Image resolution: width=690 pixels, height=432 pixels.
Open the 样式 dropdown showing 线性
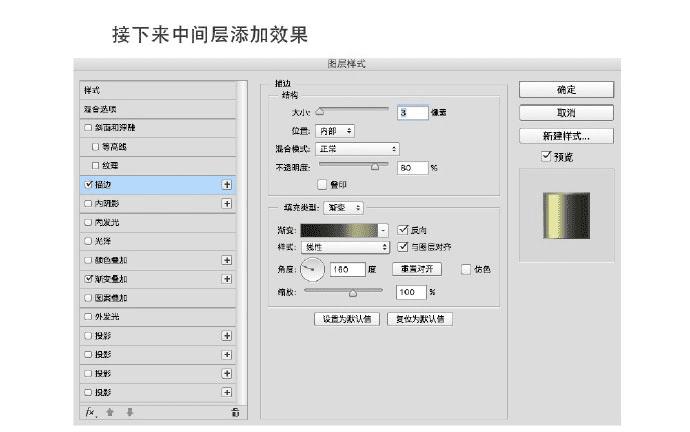pos(345,247)
